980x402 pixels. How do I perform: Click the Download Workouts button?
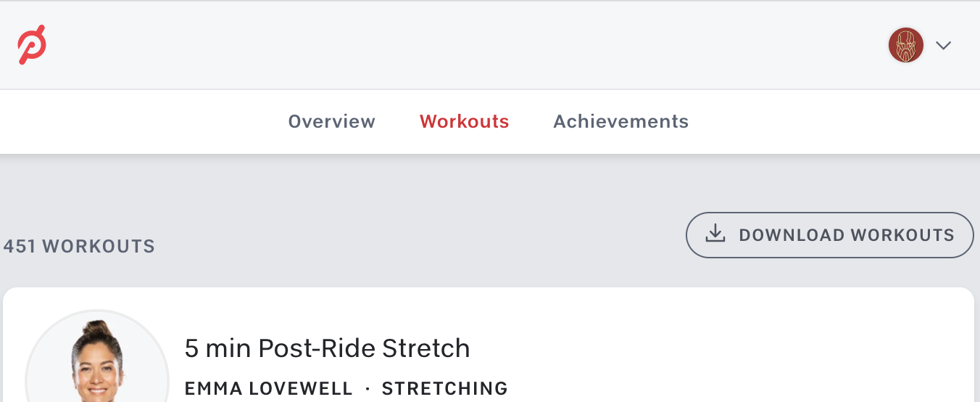[x=829, y=235]
